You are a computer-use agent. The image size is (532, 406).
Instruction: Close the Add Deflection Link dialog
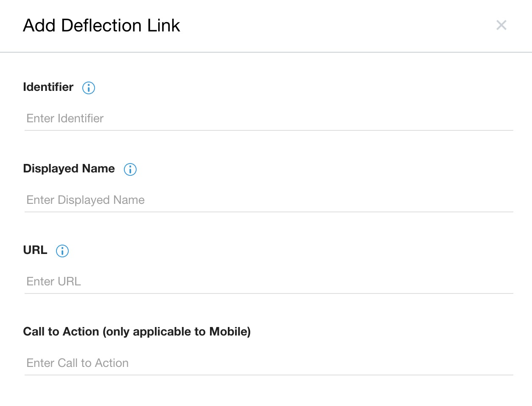[x=501, y=25]
